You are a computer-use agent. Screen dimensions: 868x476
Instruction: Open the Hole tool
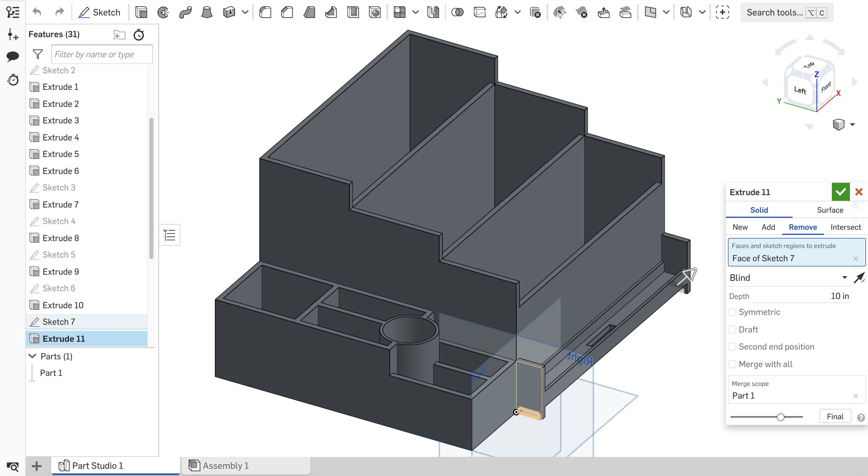pyautogui.click(x=375, y=12)
